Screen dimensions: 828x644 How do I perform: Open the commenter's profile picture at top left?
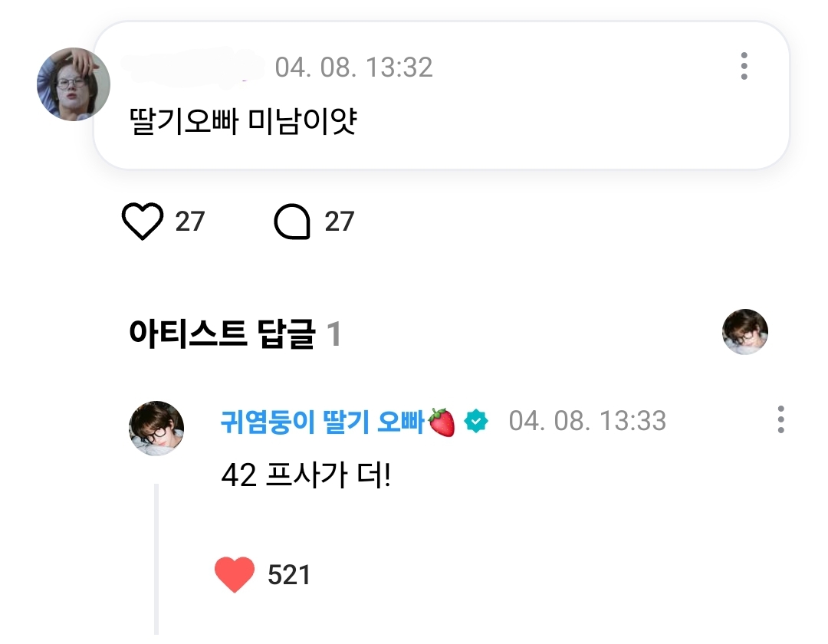pos(74,84)
